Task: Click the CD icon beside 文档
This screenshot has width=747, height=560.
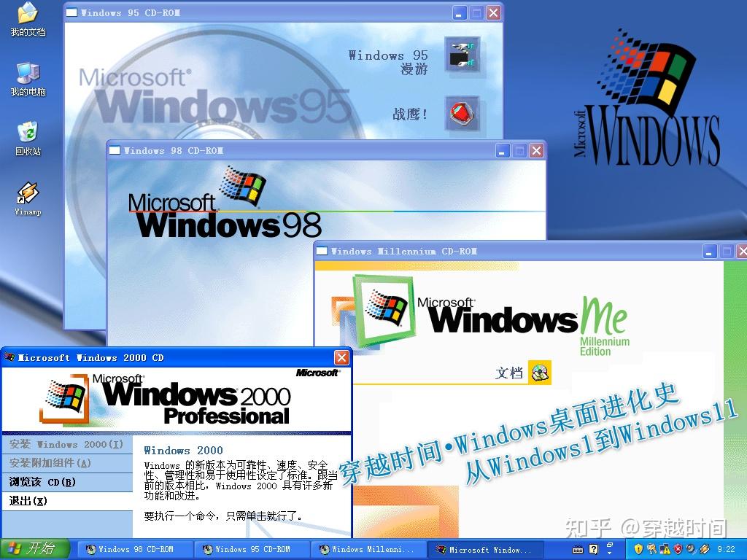Action: [x=541, y=372]
